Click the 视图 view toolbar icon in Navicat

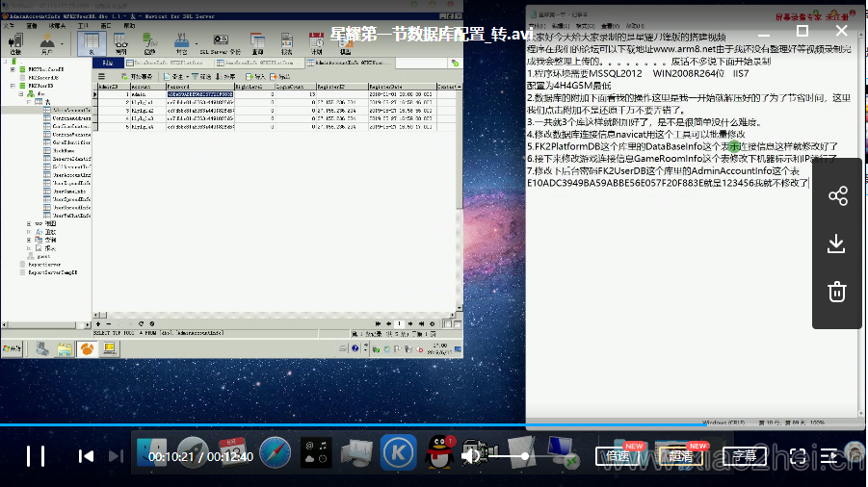tap(120, 43)
